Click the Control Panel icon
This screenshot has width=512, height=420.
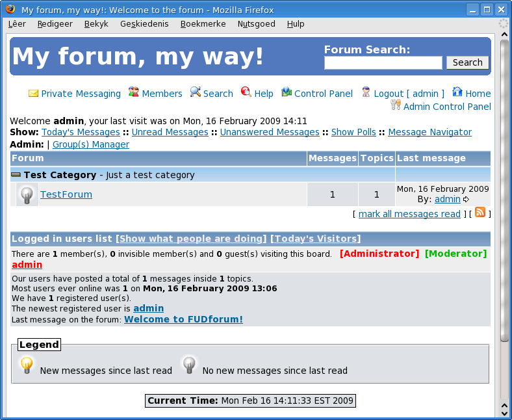(287, 92)
